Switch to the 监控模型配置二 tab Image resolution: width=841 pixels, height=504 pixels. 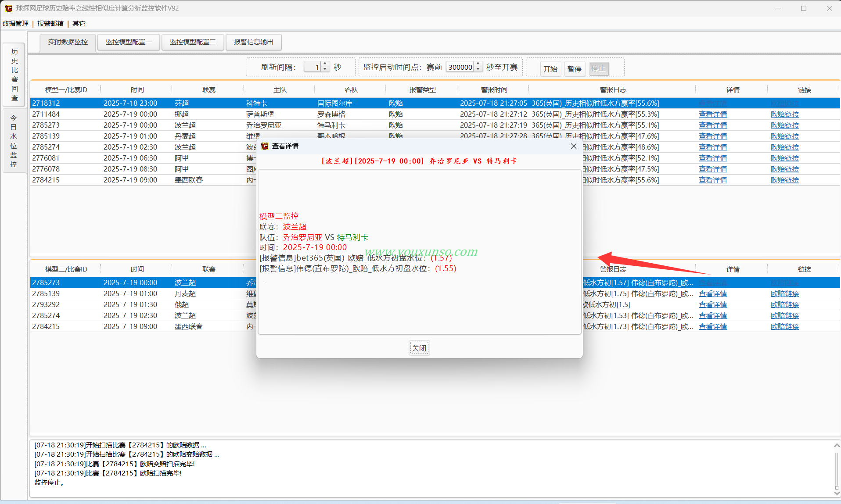[193, 42]
